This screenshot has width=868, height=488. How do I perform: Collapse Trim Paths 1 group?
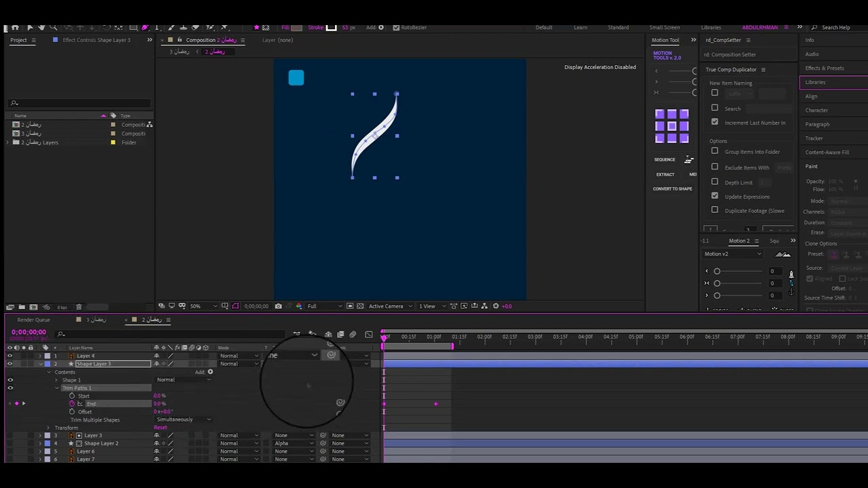(x=57, y=388)
